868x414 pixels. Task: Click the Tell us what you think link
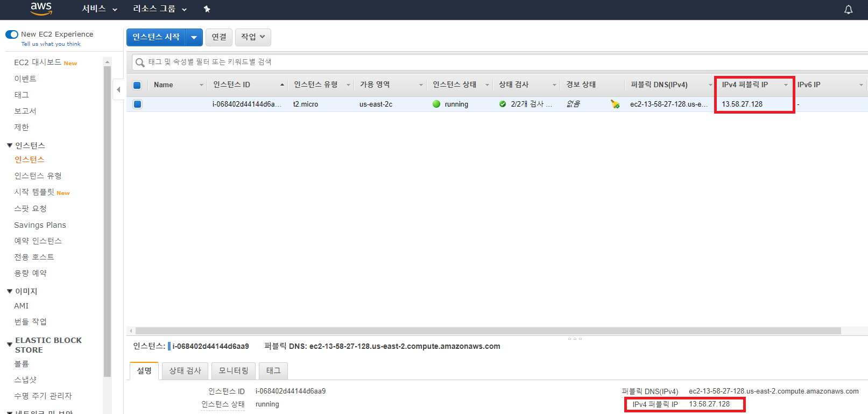pos(51,44)
